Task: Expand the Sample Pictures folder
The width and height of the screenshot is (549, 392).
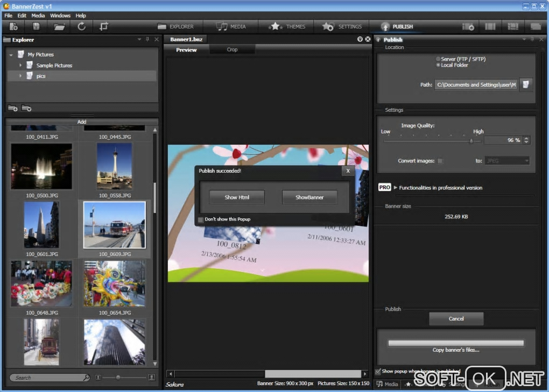Action: pos(20,66)
